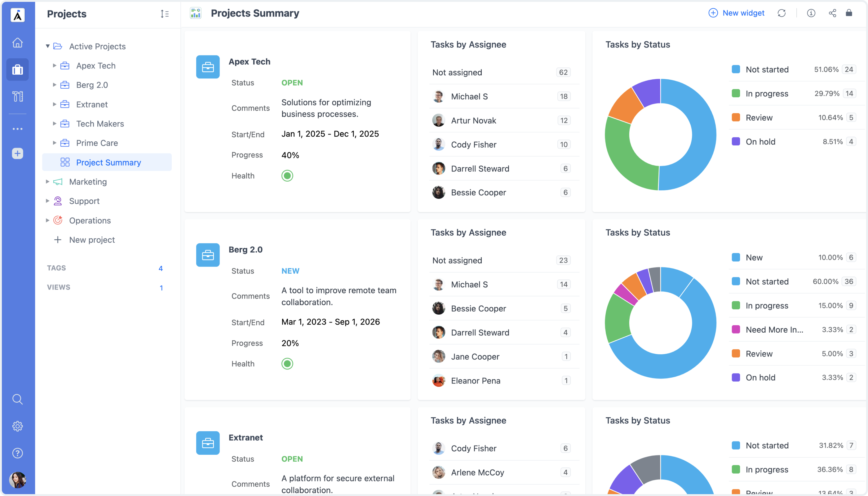Click the Apex Tech card briefcase icon
The image size is (868, 496).
(208, 67)
